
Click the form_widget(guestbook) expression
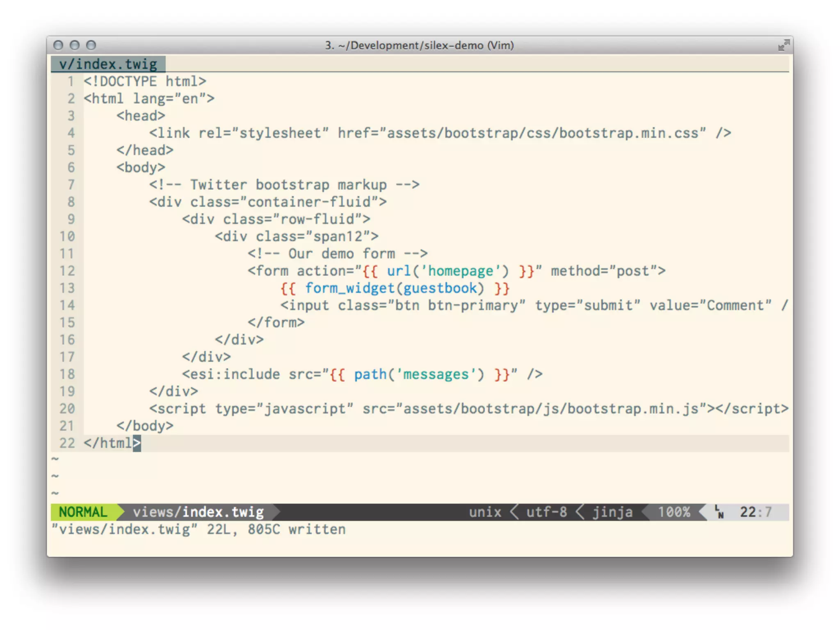[395, 288]
